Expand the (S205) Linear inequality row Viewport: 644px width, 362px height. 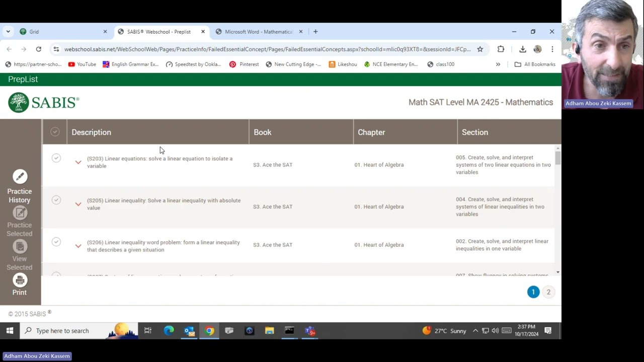point(78,204)
